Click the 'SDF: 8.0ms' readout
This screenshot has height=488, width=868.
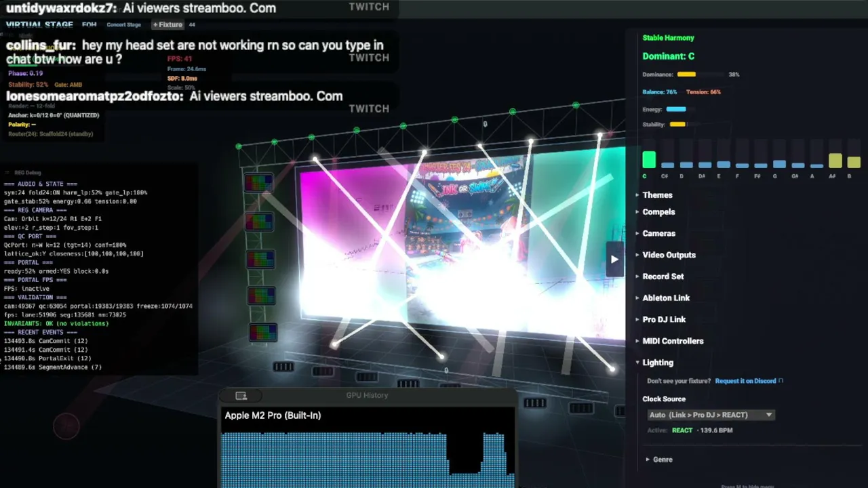(x=182, y=79)
